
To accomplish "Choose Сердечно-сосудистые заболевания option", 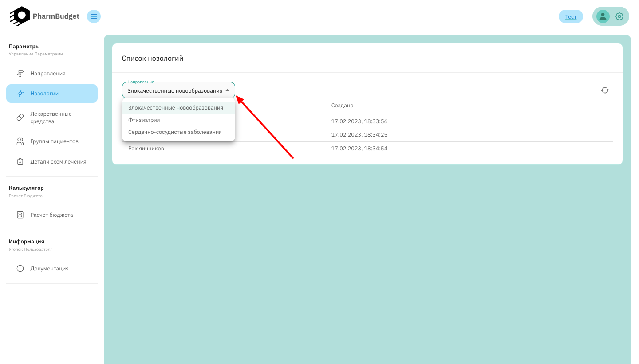I will tap(178, 132).
